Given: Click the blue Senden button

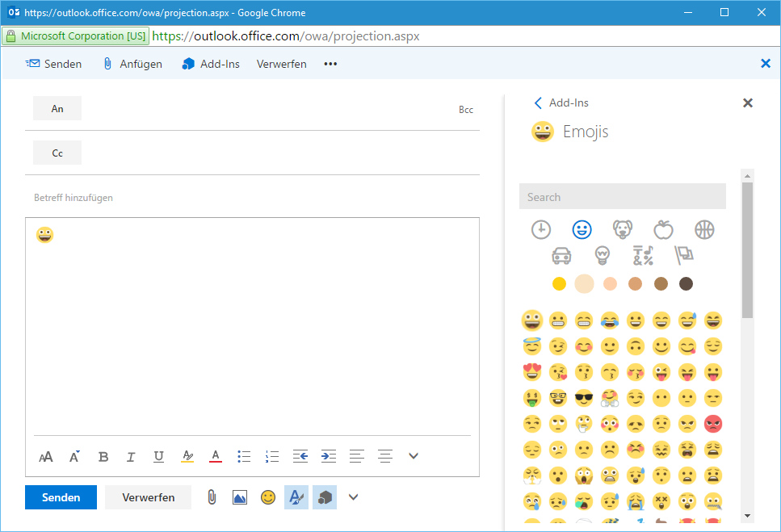Looking at the screenshot, I should click(61, 497).
